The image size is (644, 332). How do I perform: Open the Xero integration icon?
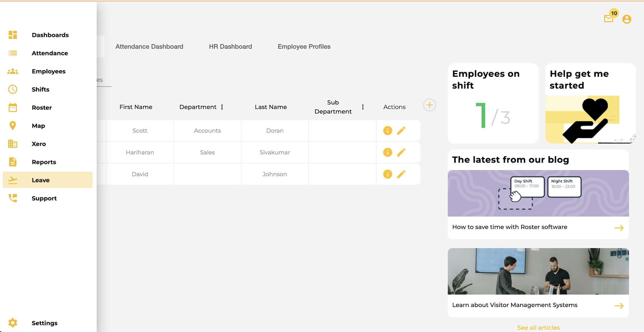tap(13, 144)
